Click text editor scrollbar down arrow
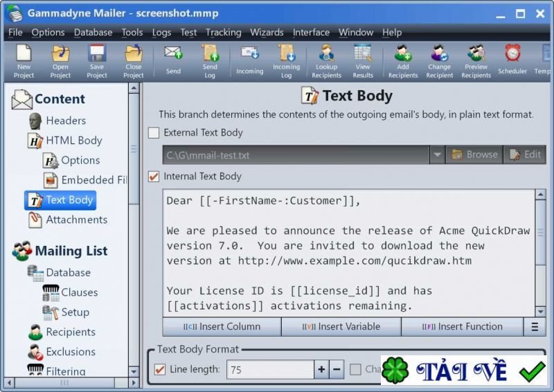 coord(541,312)
